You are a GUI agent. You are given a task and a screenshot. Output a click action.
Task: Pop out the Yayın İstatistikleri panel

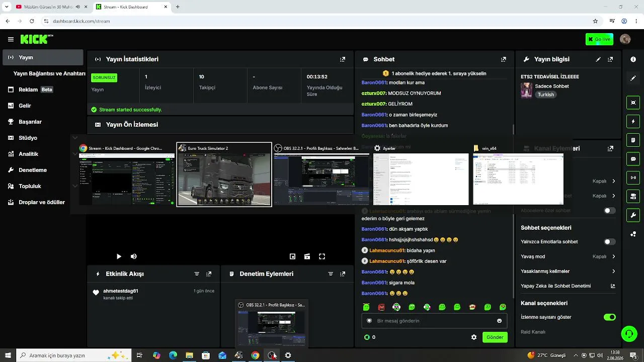(343, 59)
